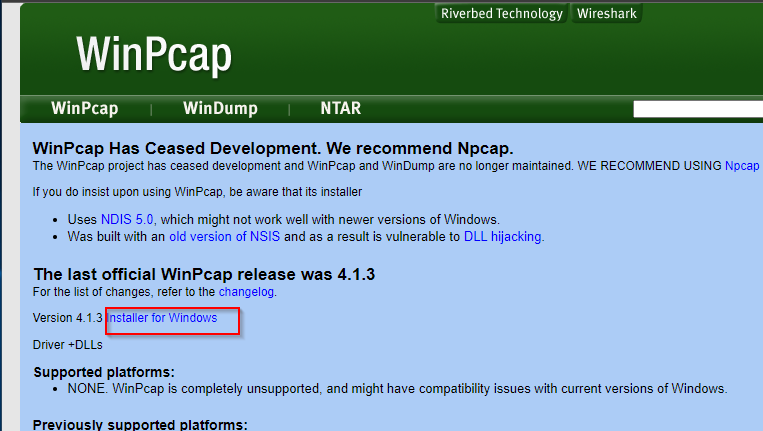Select the NTAR navigation menu item

(x=341, y=108)
